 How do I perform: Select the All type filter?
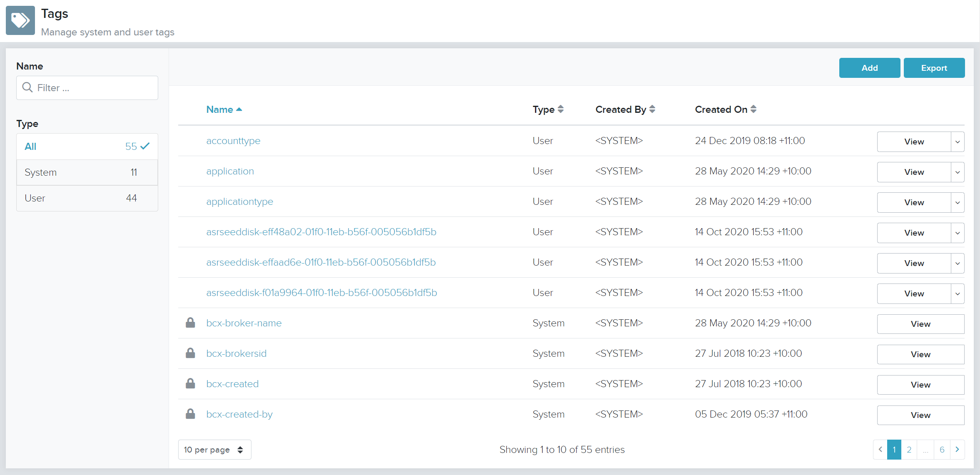tap(87, 147)
